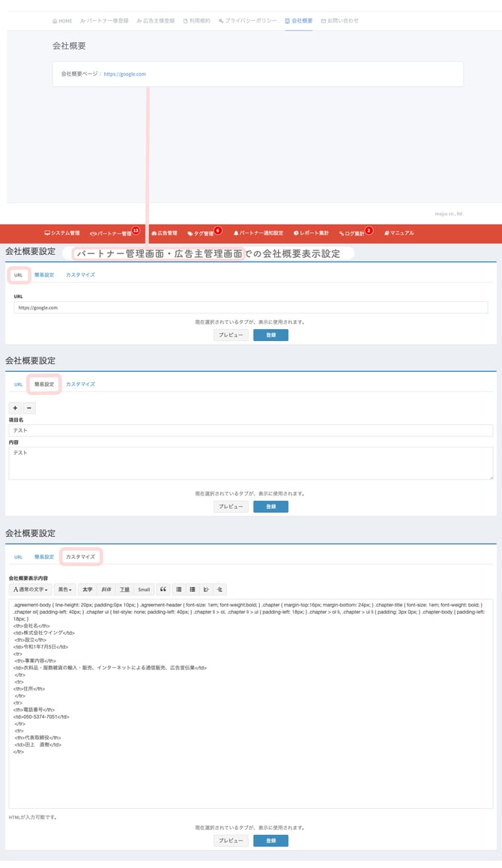502x868 pixels.
Task: Open タグ管理 in the red admin bar
Action: tap(200, 233)
